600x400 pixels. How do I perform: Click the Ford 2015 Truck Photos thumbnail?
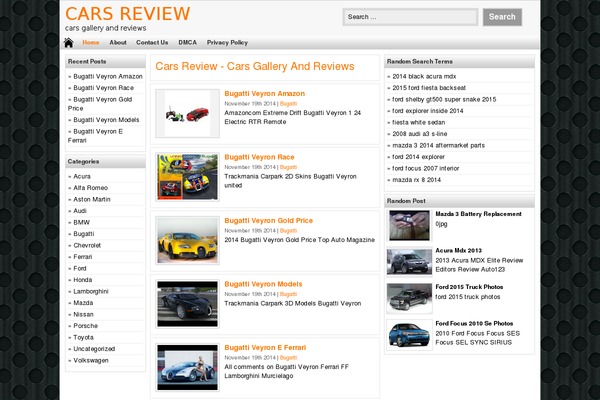click(x=409, y=298)
